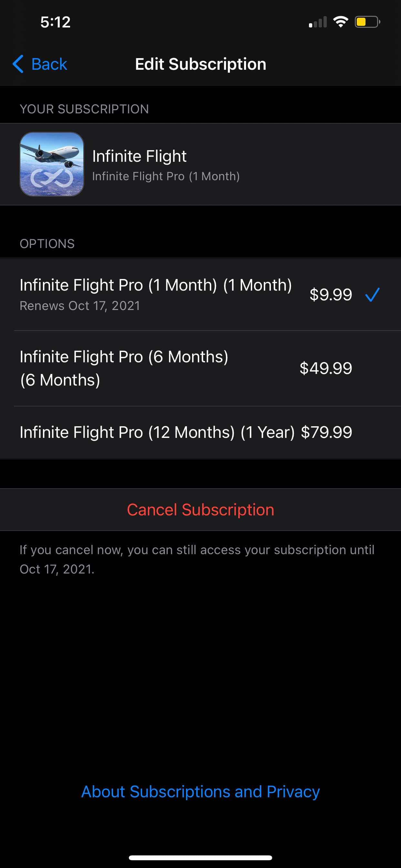This screenshot has width=401, height=868.
Task: Tap the Infinite Flight Pro (1 Month) subtitle
Action: (x=166, y=176)
